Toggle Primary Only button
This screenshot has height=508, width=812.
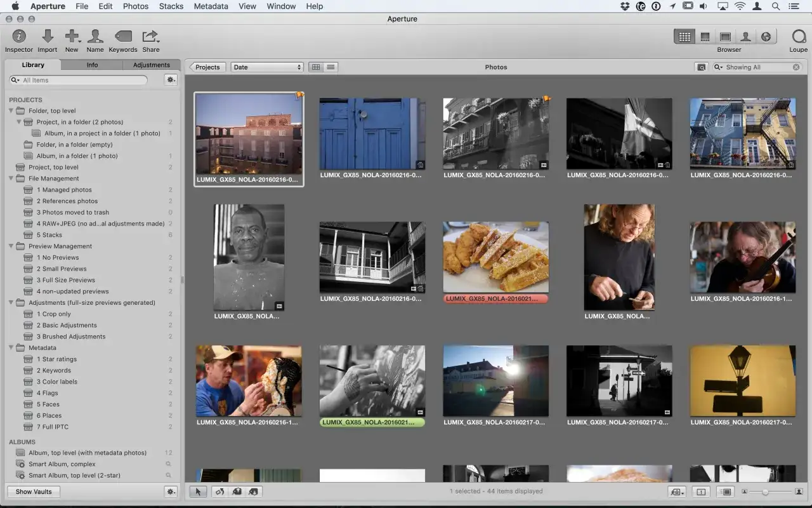pos(701,491)
